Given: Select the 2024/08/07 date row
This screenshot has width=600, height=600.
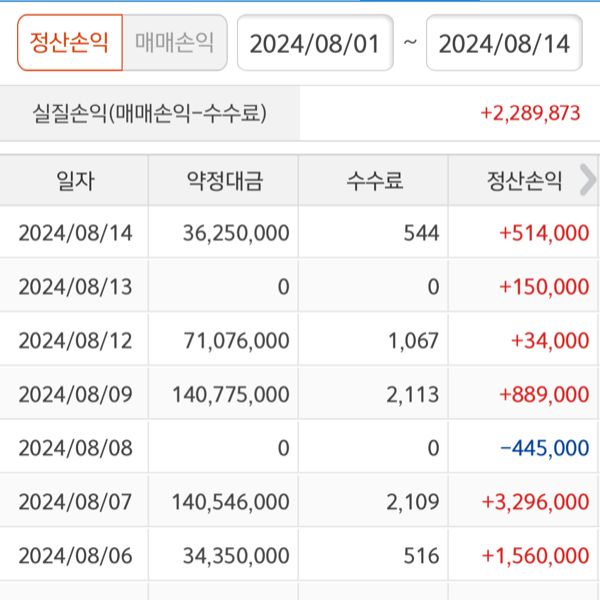Looking at the screenshot, I should 76,502.
